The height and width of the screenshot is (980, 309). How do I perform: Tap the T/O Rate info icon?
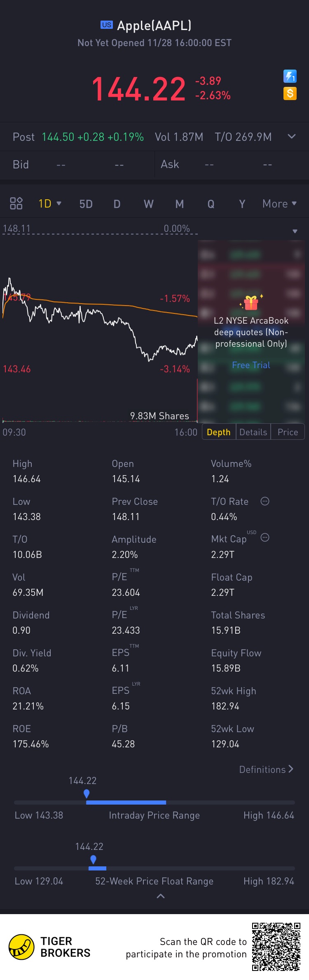(265, 501)
